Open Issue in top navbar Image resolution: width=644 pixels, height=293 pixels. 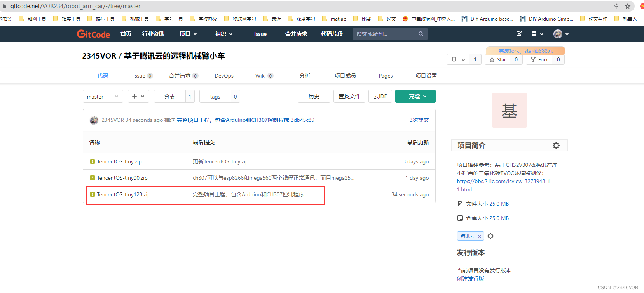[x=260, y=34]
